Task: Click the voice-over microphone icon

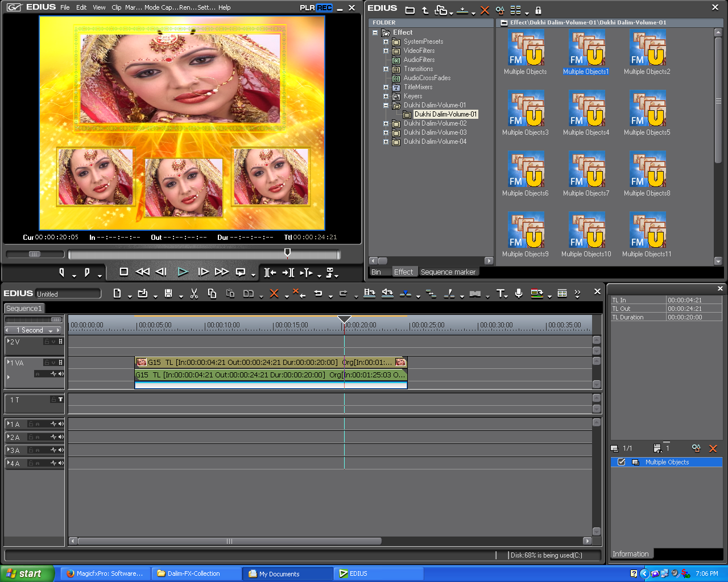Action: point(519,293)
